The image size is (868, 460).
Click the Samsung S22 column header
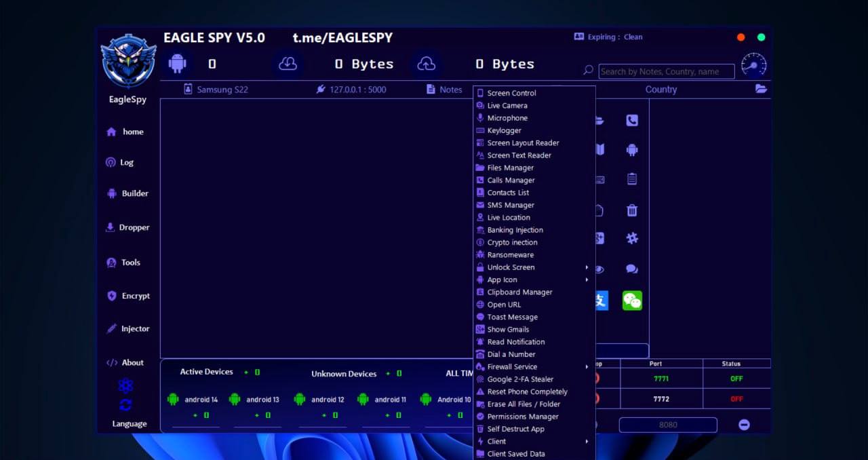tap(216, 90)
